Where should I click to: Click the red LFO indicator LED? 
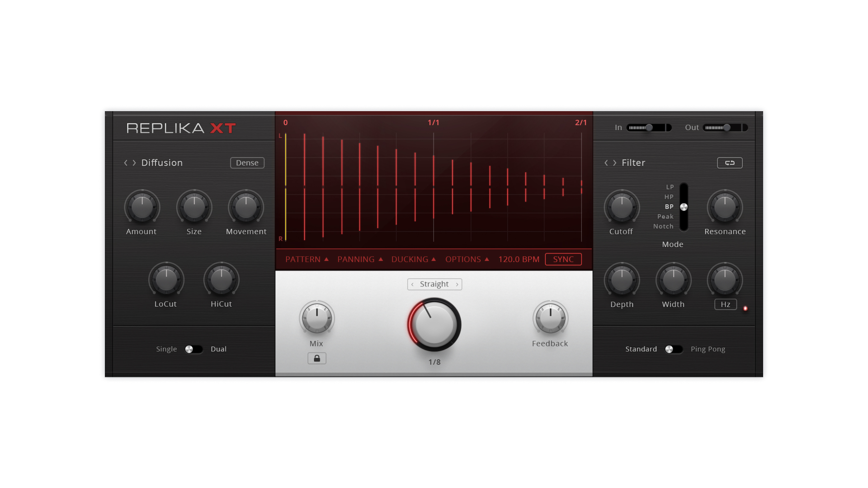pos(745,309)
